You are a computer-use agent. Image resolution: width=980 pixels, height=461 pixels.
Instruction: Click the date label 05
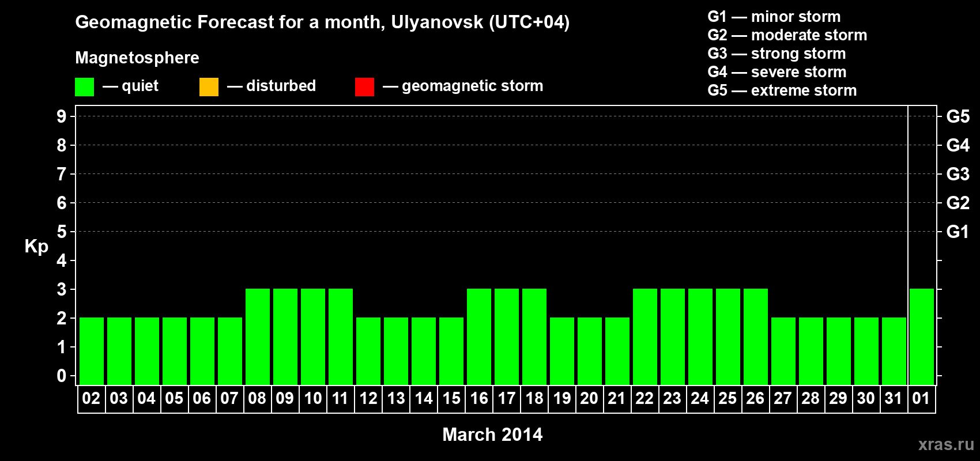coord(174,399)
